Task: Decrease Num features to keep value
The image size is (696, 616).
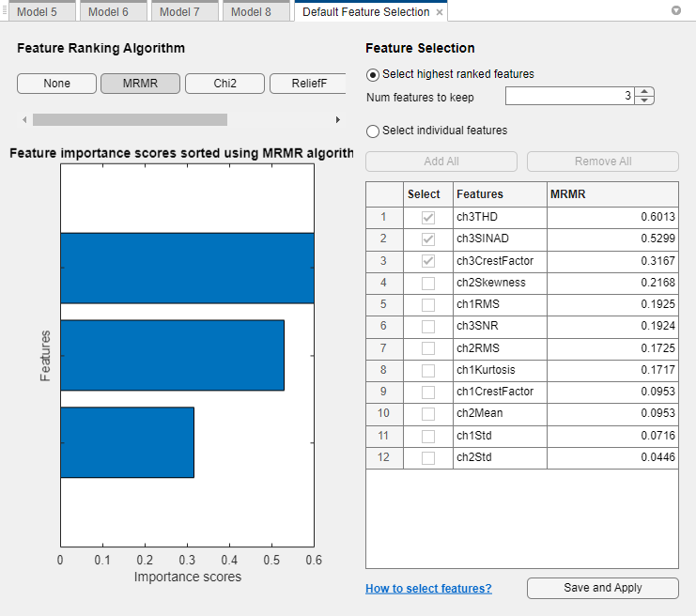Action: pyautogui.click(x=644, y=100)
